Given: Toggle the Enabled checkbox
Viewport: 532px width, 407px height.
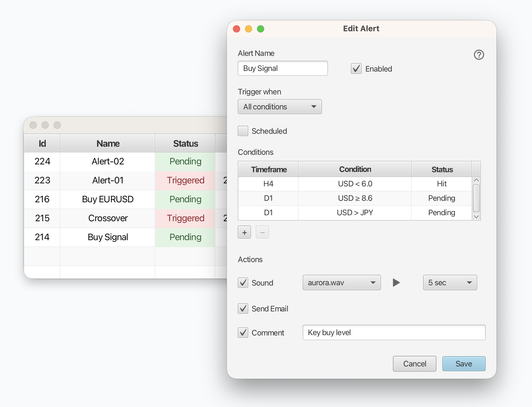Looking at the screenshot, I should (x=356, y=69).
